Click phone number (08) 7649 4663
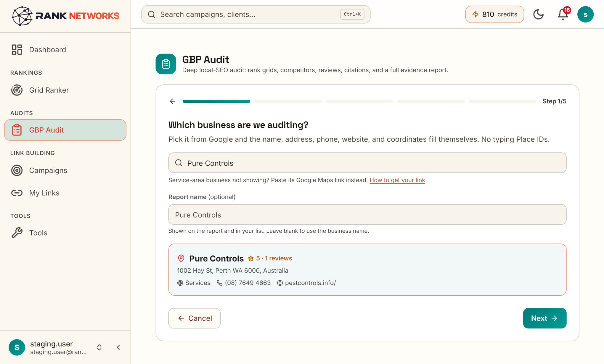Screen dimensions: 604x364 click(x=248, y=283)
